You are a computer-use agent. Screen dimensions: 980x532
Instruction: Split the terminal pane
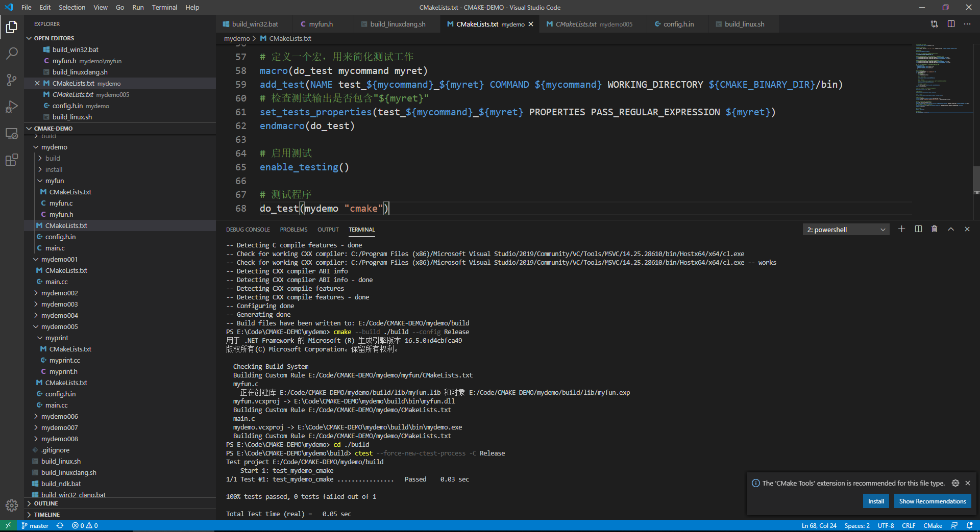[x=918, y=229]
